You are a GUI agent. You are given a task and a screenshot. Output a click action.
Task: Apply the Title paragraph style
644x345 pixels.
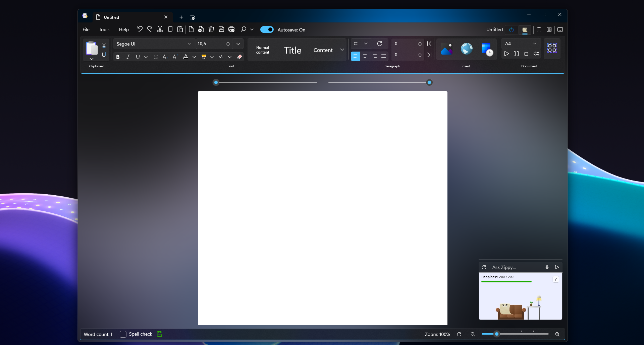click(x=292, y=50)
